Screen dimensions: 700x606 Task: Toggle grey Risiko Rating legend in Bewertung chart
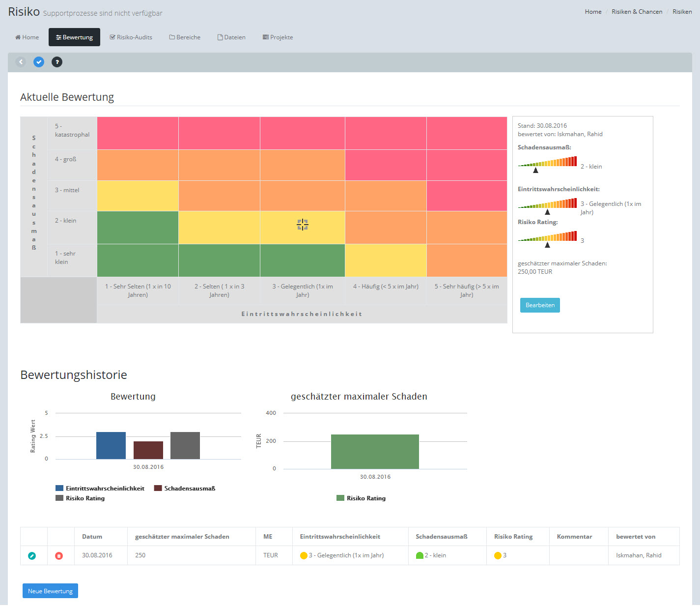81,498
